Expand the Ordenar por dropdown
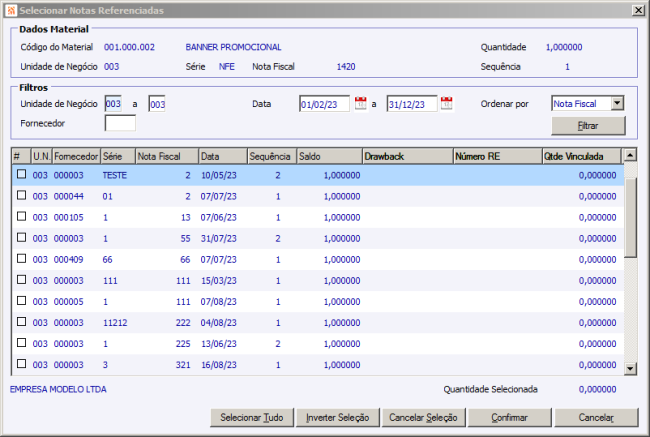 pos(617,103)
